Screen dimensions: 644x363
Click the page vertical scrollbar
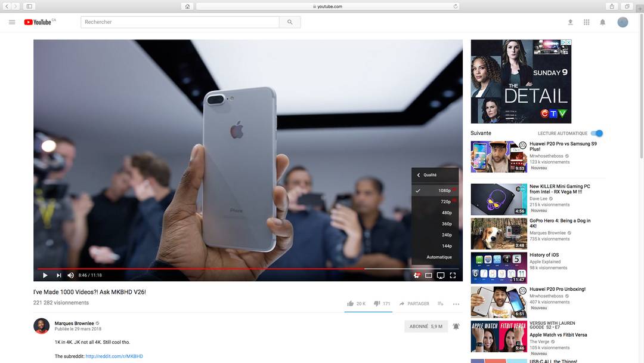[640, 87]
